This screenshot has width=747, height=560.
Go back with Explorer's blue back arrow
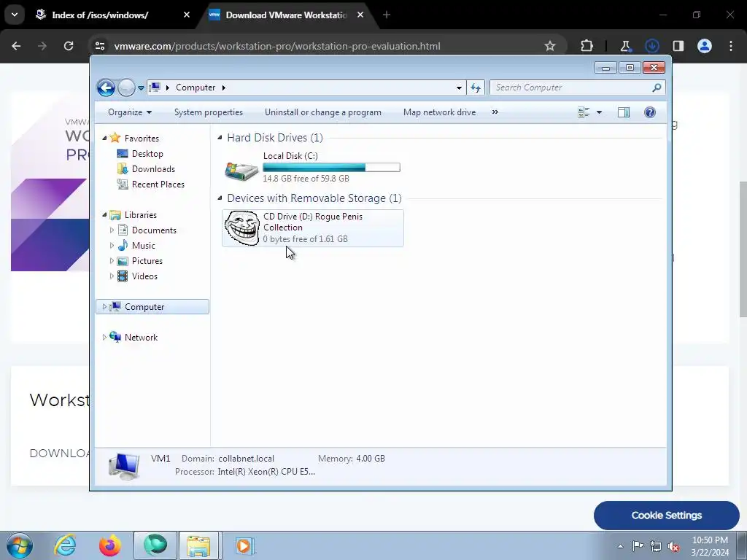(106, 87)
